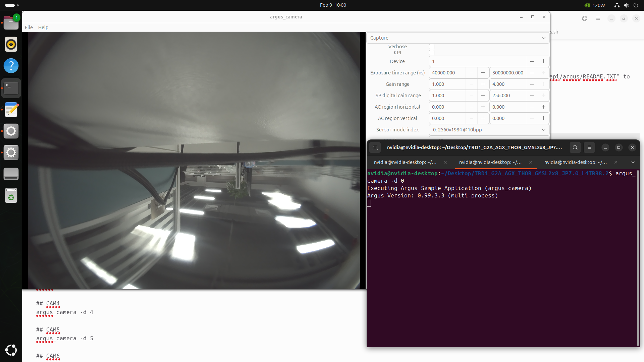Open the Show Applications Ubuntu icon
644x362 pixels.
pyautogui.click(x=11, y=350)
